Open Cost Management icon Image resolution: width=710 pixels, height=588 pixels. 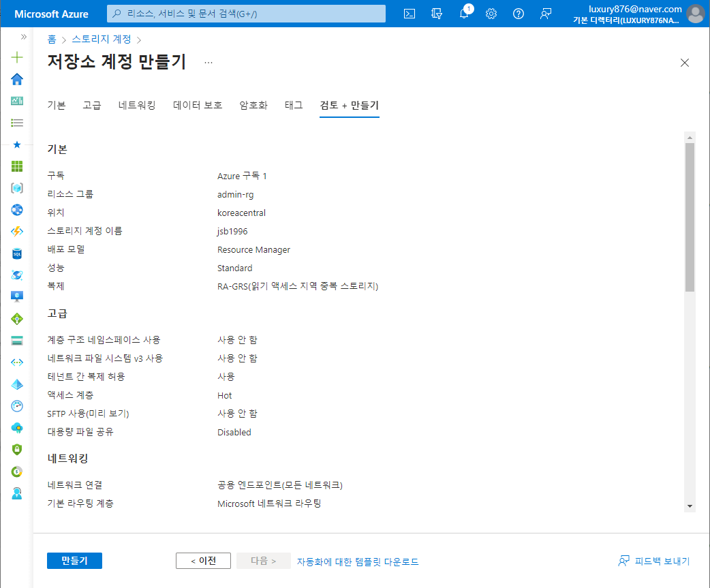point(17,471)
